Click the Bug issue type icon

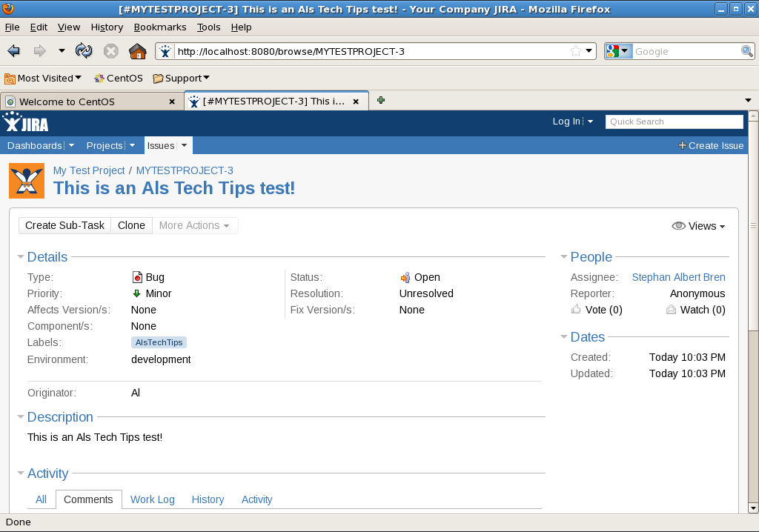[x=137, y=277]
